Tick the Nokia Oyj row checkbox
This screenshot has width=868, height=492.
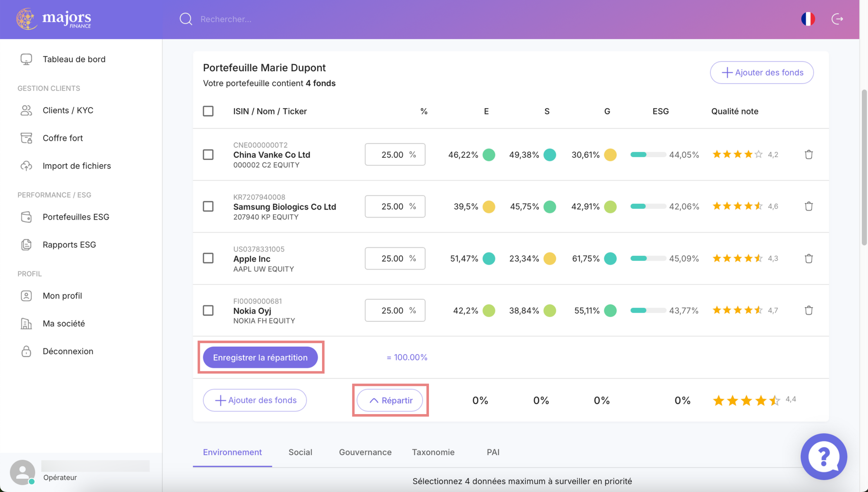coord(208,310)
